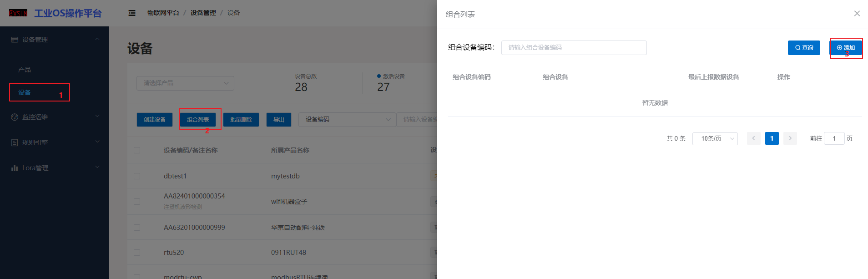Click 所属产品名称 column header
Image resolution: width=868 pixels, height=279 pixels.
click(x=290, y=150)
